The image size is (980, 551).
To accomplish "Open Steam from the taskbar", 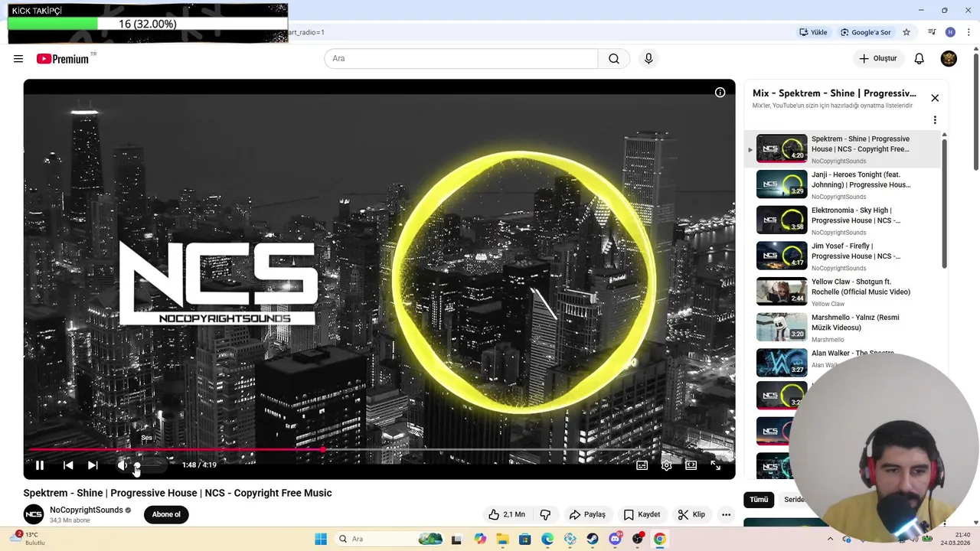I will tap(593, 539).
